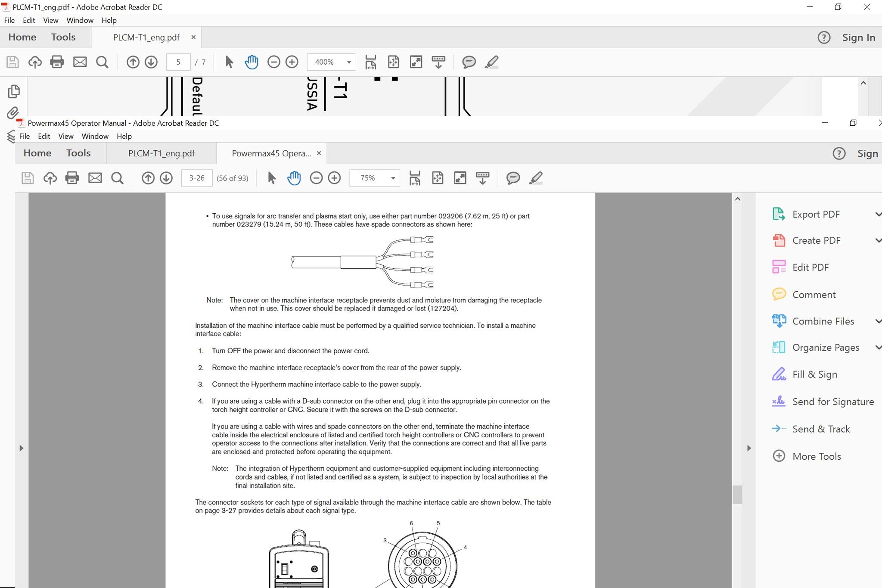882x588 pixels.
Task: Click Find text magnifier in Powermax45 toolbar
Action: 117,178
